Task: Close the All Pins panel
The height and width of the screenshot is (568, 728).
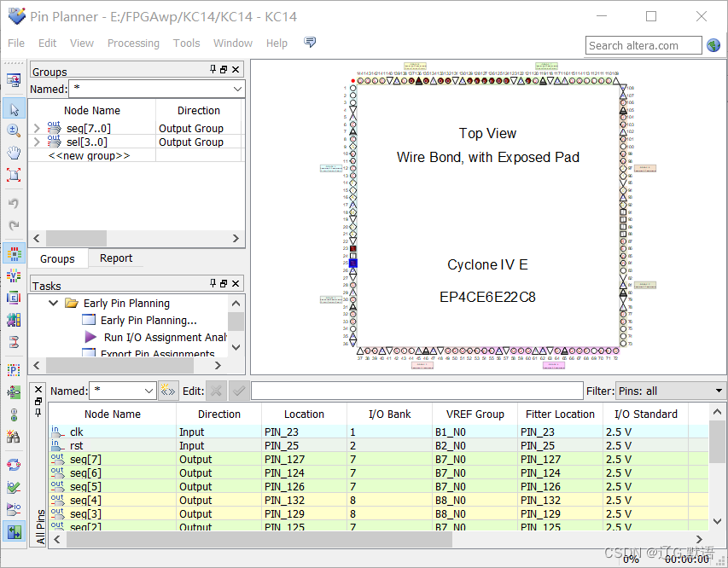Action: coord(38,390)
